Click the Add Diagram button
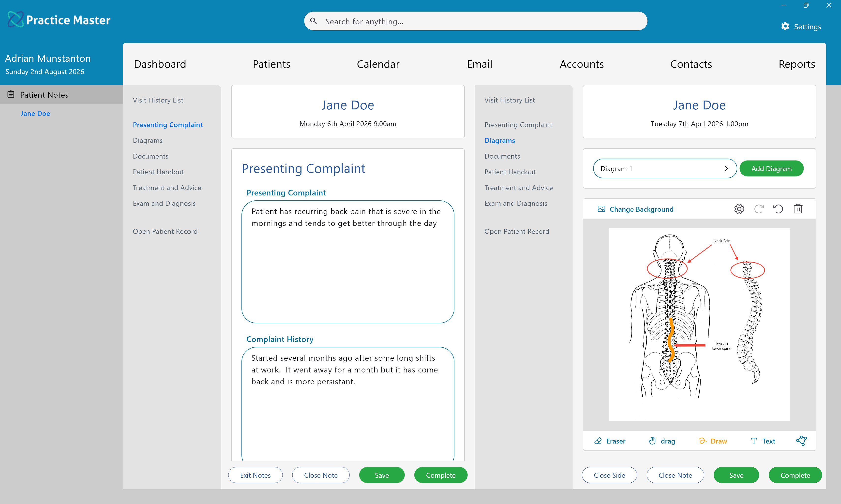Viewport: 841px width, 504px height. (x=771, y=168)
